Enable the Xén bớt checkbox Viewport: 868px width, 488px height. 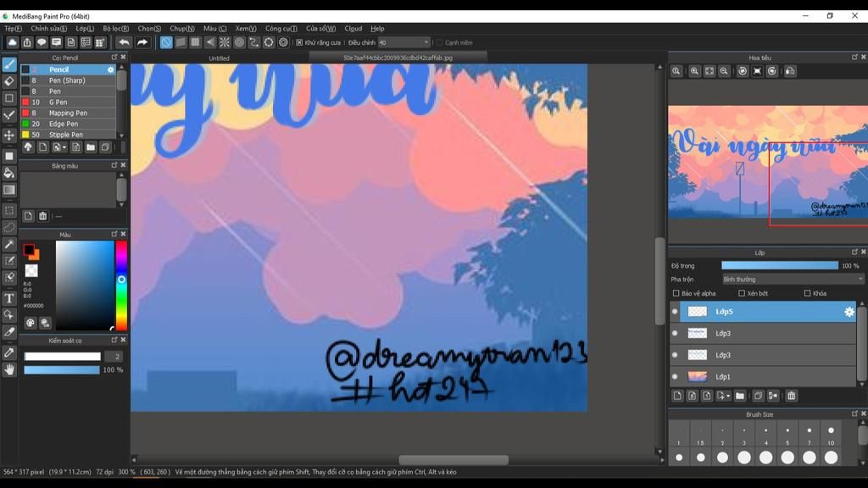(x=742, y=293)
